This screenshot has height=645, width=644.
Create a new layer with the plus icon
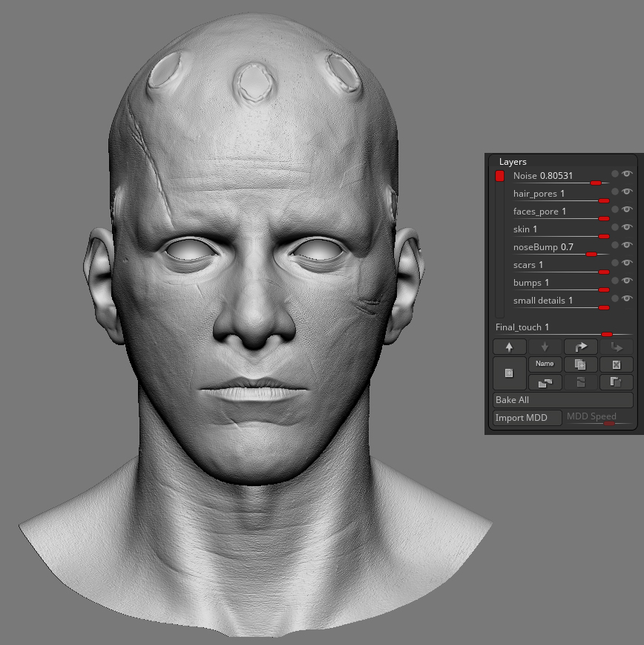pyautogui.click(x=509, y=373)
